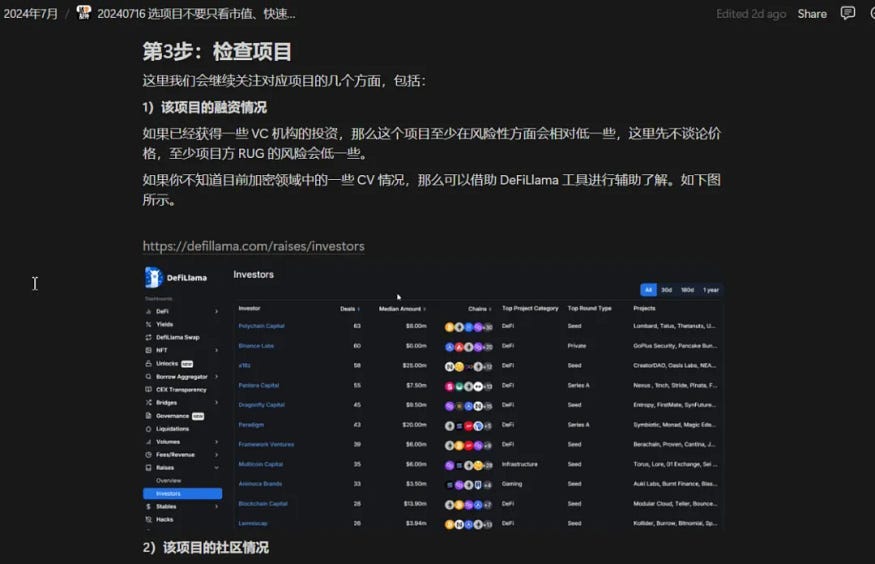The height and width of the screenshot is (564, 875).
Task: Open Stables via its dollar icon
Action: tap(148, 507)
